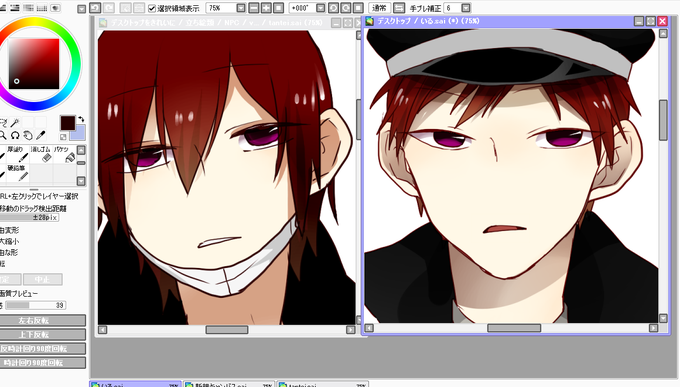Image resolution: width=680 pixels, height=387 pixels.
Task: Reset the view rotation
Action: (358, 8)
